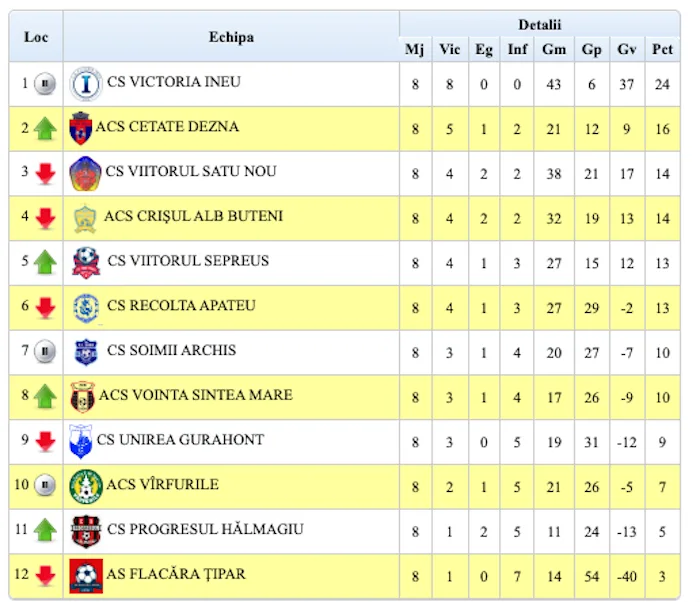Viewport: 700px width, 602px height.
Task: Click the CS Unirea Gurahont crest
Action: 81,441
